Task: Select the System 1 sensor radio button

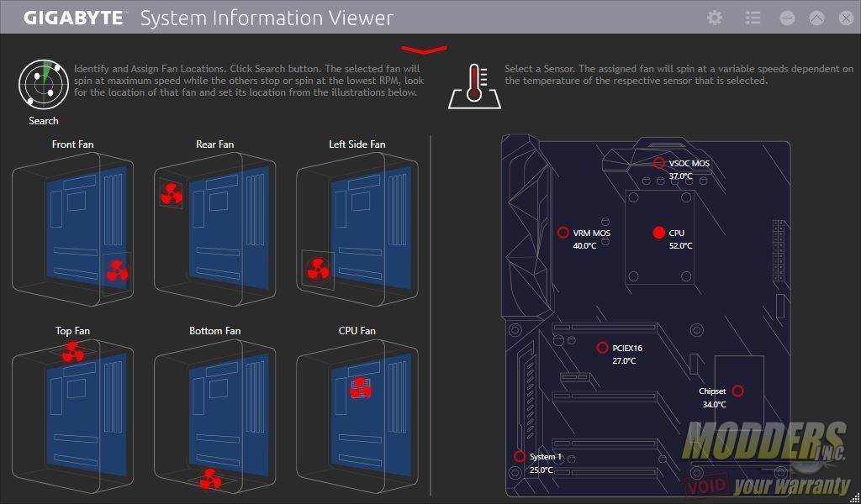Action: (x=520, y=456)
